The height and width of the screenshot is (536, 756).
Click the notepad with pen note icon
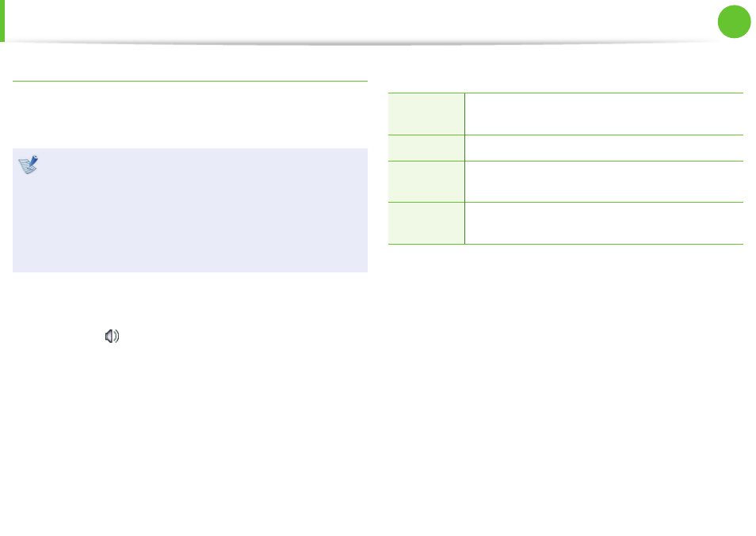click(29, 165)
